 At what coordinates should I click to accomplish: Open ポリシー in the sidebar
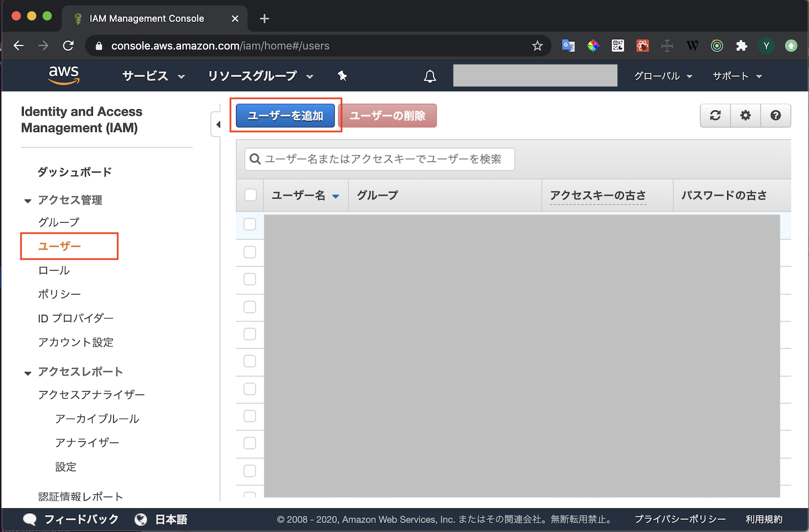point(59,294)
